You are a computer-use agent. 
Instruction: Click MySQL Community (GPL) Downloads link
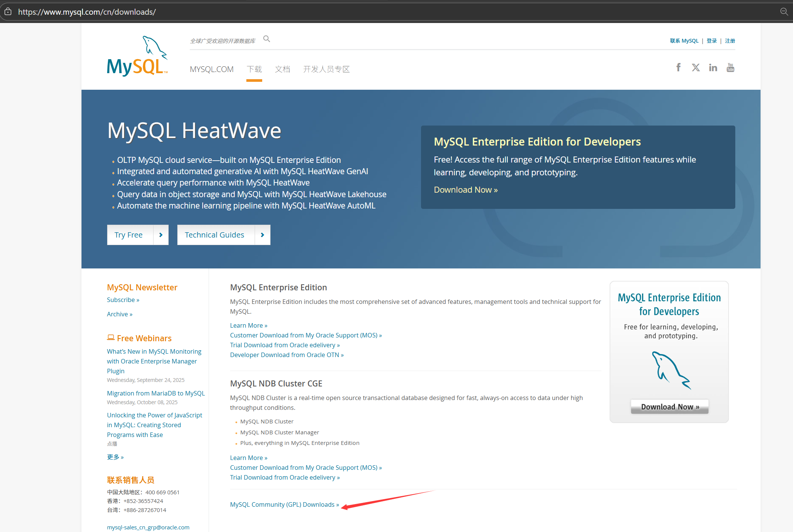pyautogui.click(x=284, y=504)
